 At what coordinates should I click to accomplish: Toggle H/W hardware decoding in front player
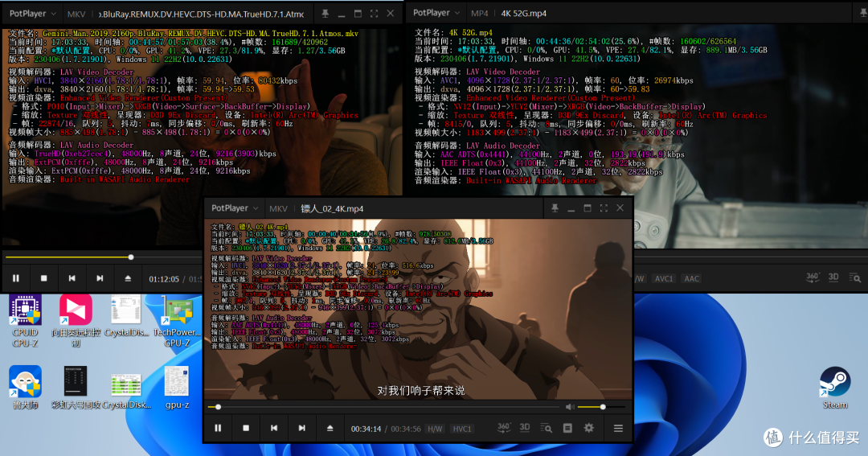[x=435, y=429]
